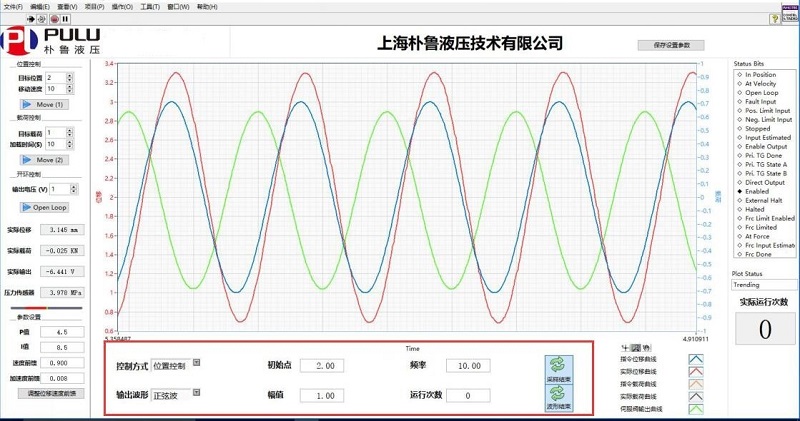Click the 移动速度 stepper arrows
The image size is (800, 421).
click(69, 89)
